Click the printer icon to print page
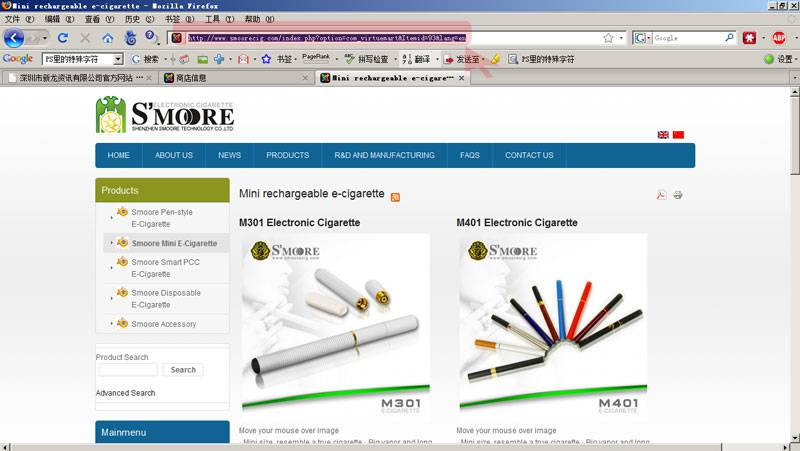The width and height of the screenshot is (800, 451). pyautogui.click(x=678, y=195)
